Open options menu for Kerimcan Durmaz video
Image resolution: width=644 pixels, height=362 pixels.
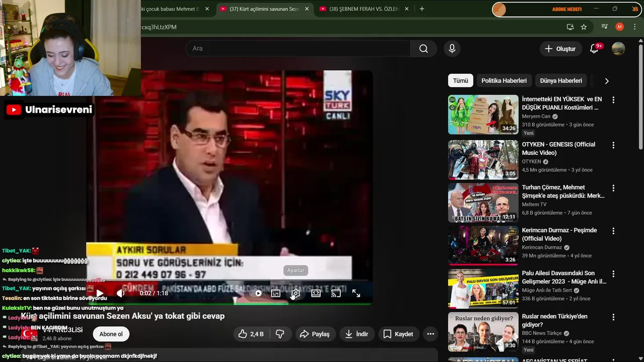coord(613,231)
